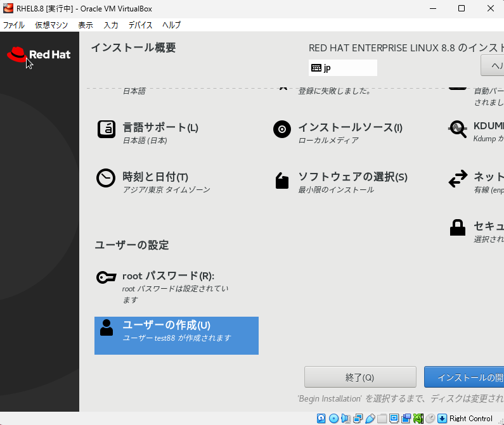504x425 pixels.
Task: Click optical disc status icon
Action: coord(333,418)
